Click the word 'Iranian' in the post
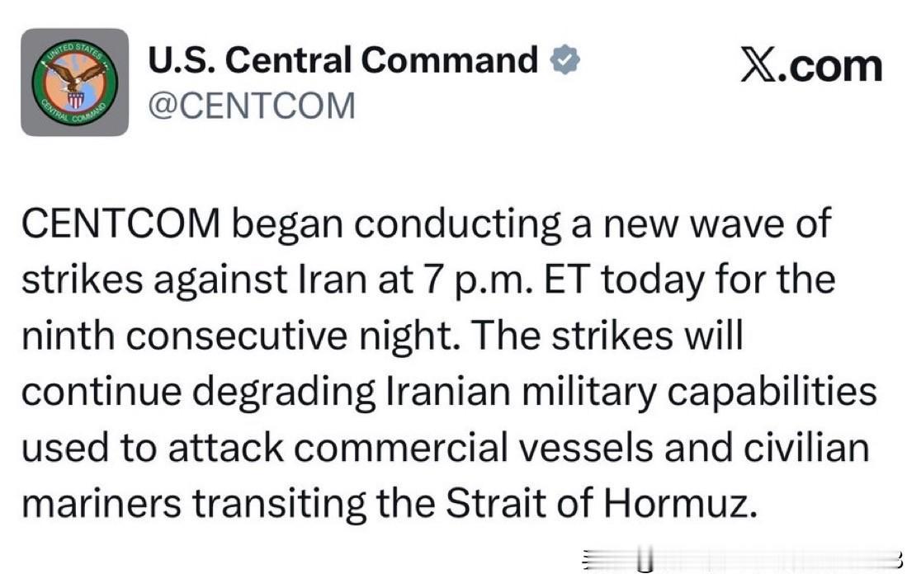This screenshot has height=588, width=921. 448,392
